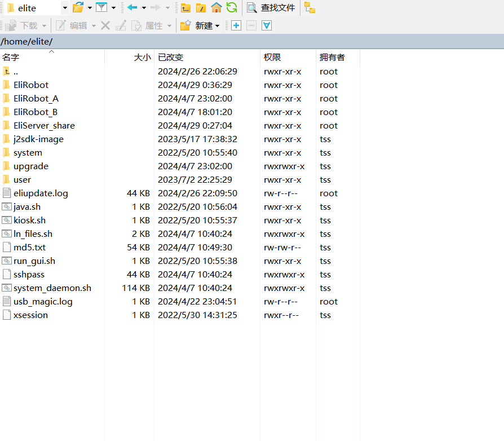Click the Find Files (查找文件) button
504x441 pixels.
point(271,8)
